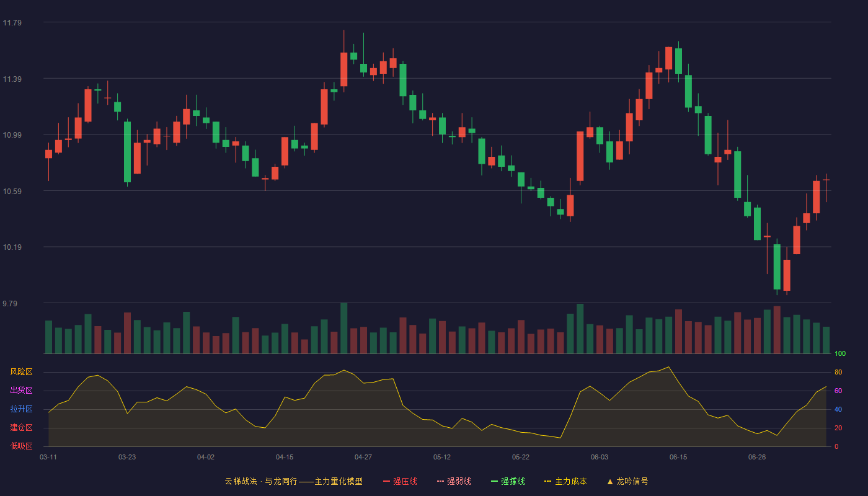This screenshot has width=868, height=496.
Task: Click the 建仓区 zone label
Action: [21, 428]
